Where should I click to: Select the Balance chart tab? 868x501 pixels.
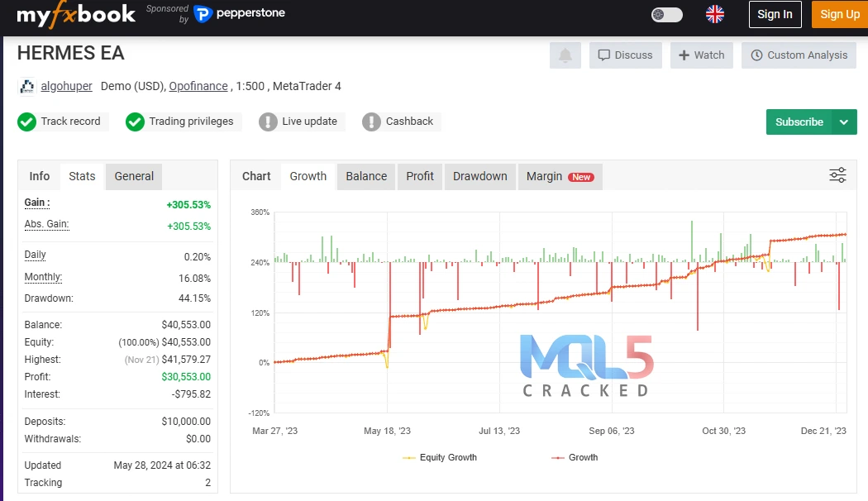366,176
